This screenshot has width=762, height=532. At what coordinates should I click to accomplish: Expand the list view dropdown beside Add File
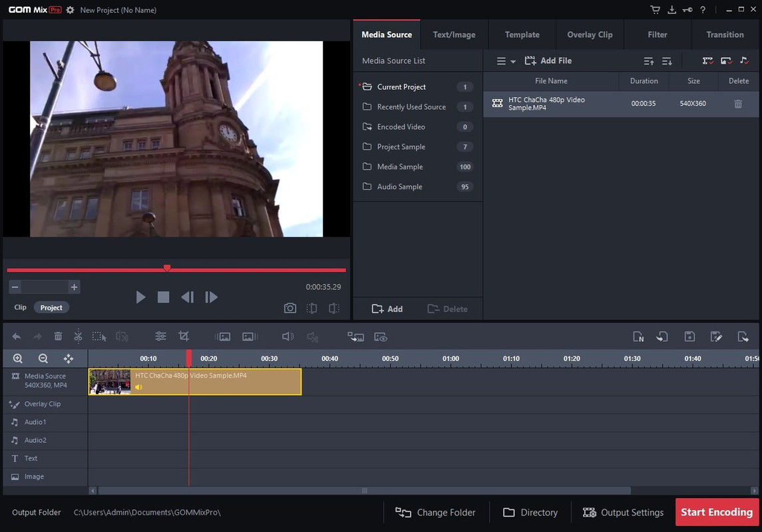coord(506,61)
